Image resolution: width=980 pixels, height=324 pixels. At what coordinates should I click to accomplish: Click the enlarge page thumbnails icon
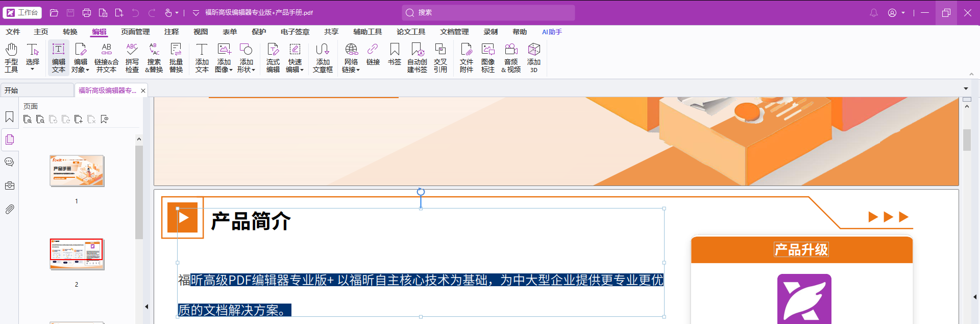28,120
